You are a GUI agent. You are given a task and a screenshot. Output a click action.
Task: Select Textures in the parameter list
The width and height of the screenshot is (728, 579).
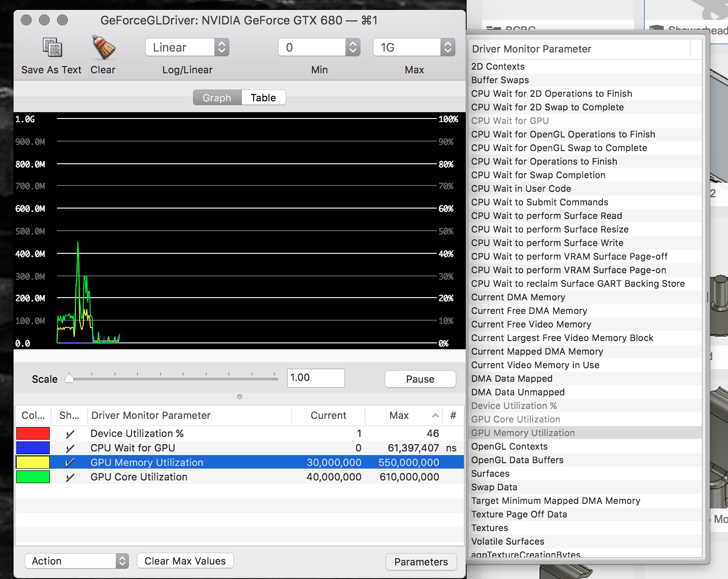tap(585, 528)
